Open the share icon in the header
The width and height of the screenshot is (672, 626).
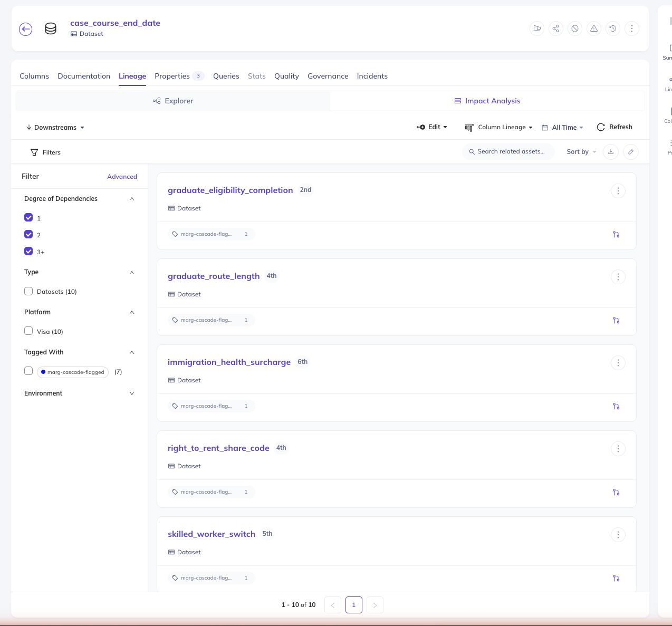tap(556, 28)
